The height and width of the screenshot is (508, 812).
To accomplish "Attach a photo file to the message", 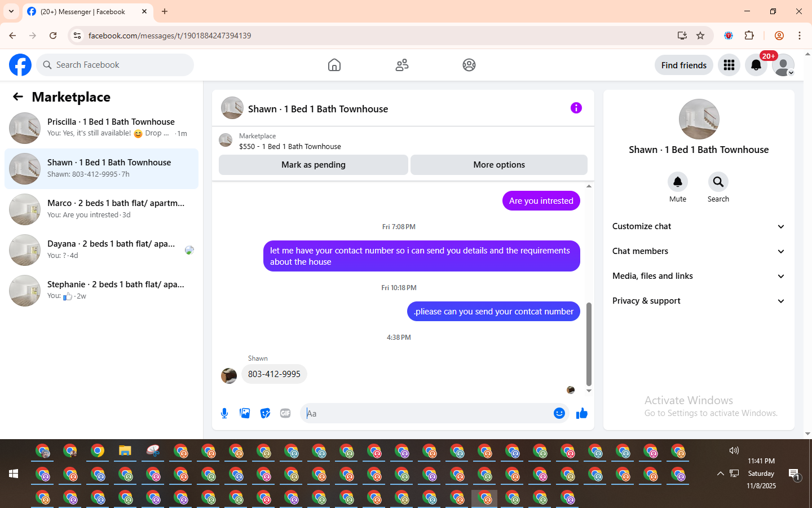I will (245, 413).
